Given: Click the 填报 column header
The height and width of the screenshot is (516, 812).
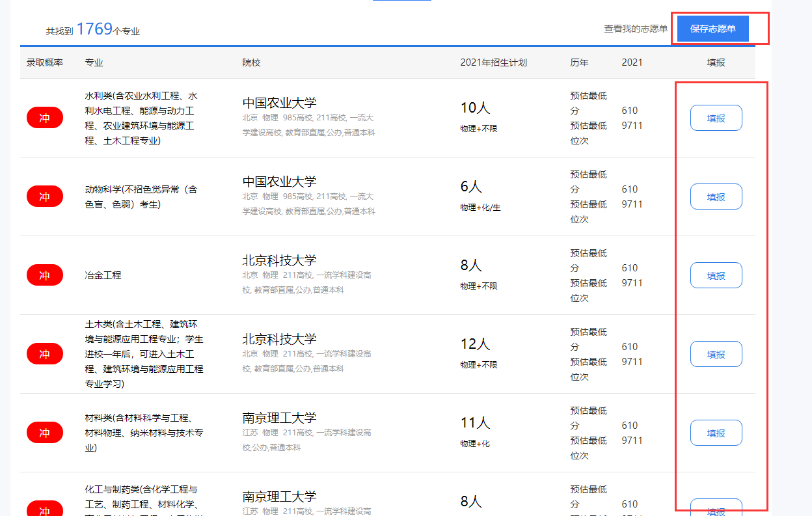Looking at the screenshot, I should [x=716, y=62].
